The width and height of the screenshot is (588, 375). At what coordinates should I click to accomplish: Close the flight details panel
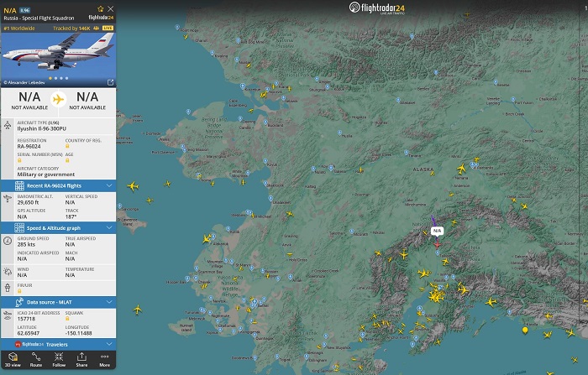tap(111, 8)
